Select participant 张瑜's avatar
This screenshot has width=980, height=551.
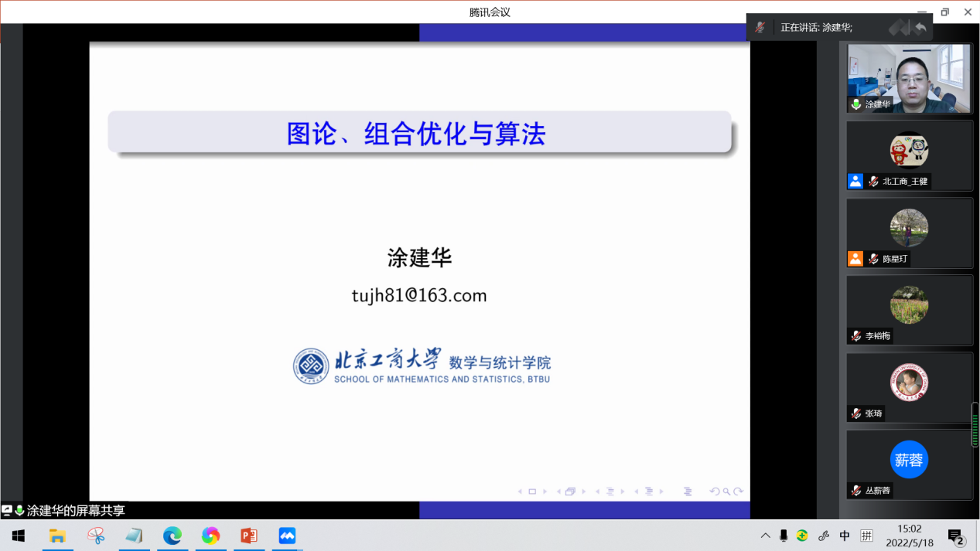(909, 382)
